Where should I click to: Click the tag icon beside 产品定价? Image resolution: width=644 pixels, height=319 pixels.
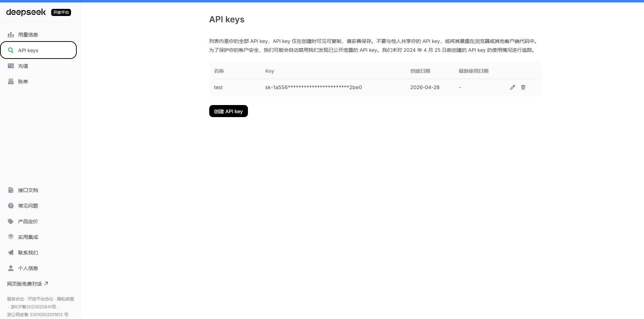[x=11, y=221]
